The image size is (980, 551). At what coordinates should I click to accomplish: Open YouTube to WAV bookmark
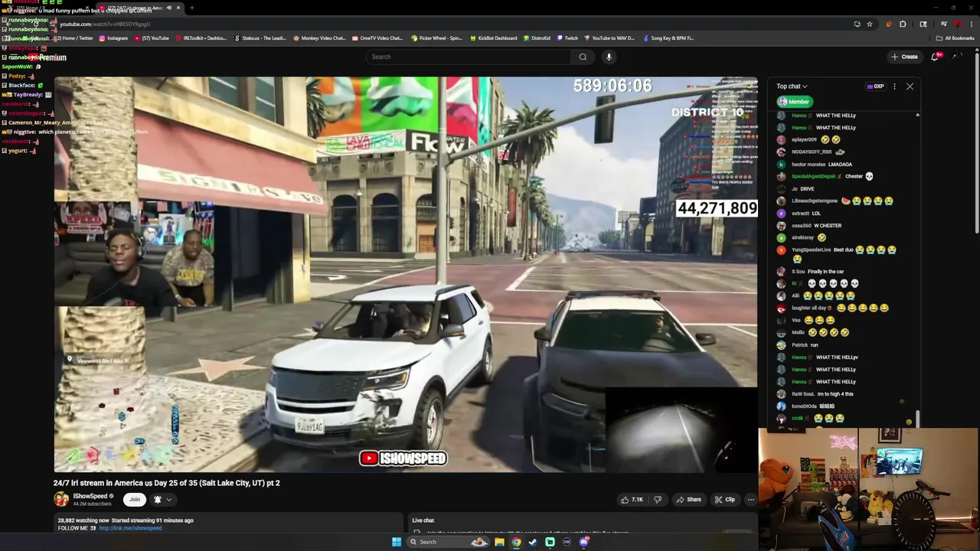(609, 38)
